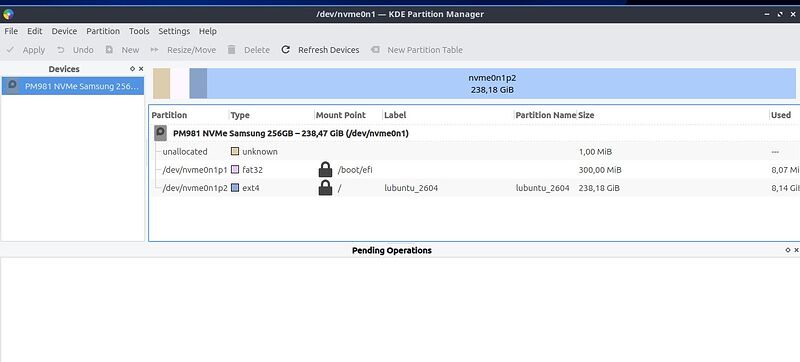The image size is (800, 362).
Task: Click the ext4 type text
Action: 251,188
